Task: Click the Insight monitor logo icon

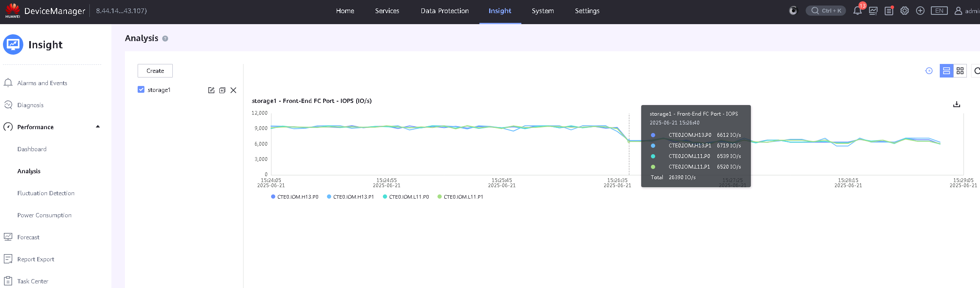Action: coord(13,44)
